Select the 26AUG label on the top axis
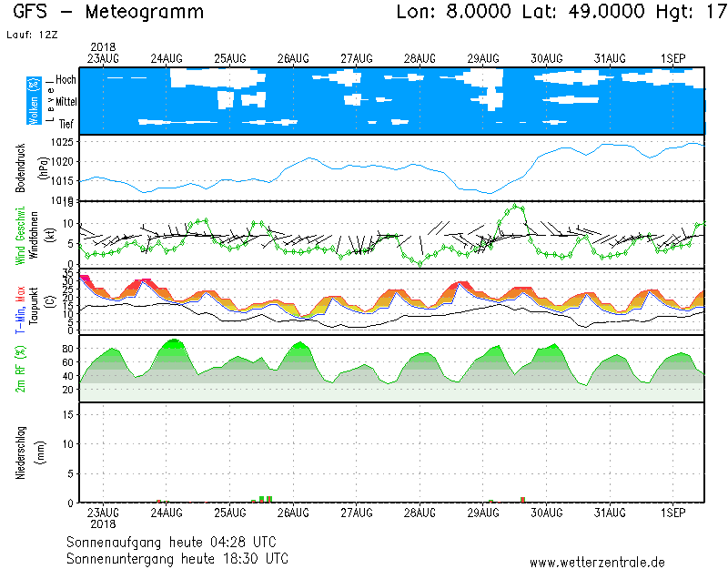Screen dimensions: 728x569 [293, 58]
